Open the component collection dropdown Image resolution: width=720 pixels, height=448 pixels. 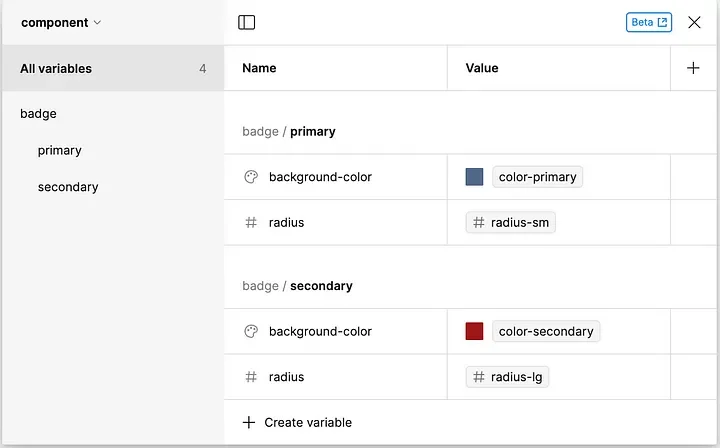tap(61, 22)
